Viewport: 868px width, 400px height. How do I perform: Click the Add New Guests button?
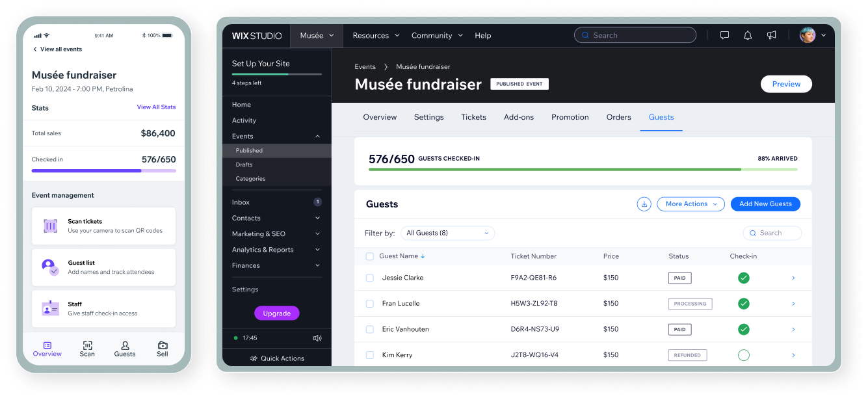click(x=765, y=204)
